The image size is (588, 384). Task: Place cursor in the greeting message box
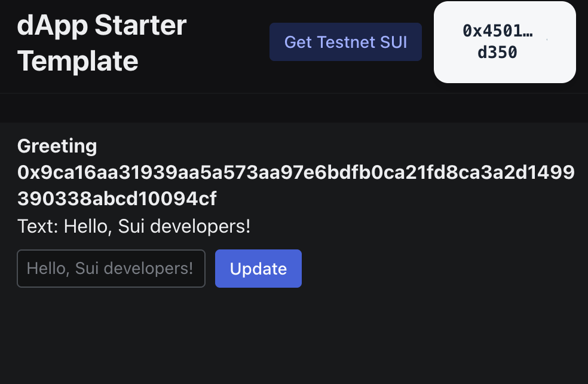pyautogui.click(x=111, y=269)
